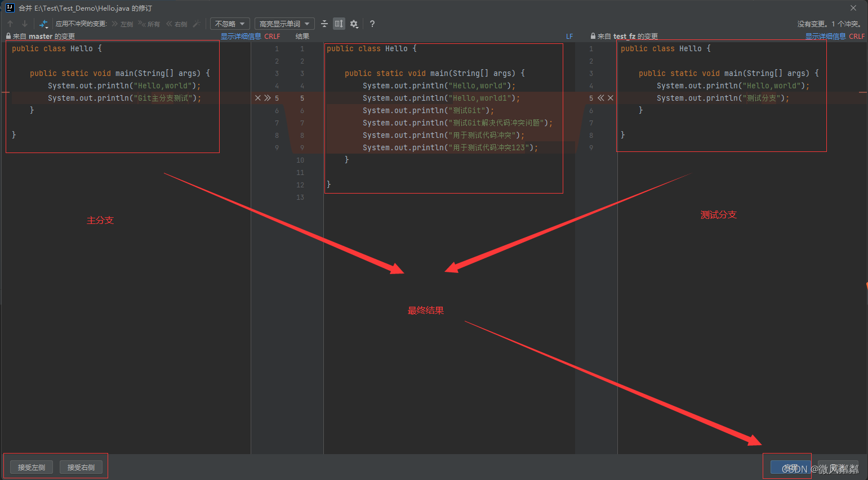This screenshot has height=480, width=868.
Task: Click the 测试分支 println line in test_fz pane
Action: pyautogui.click(x=723, y=98)
